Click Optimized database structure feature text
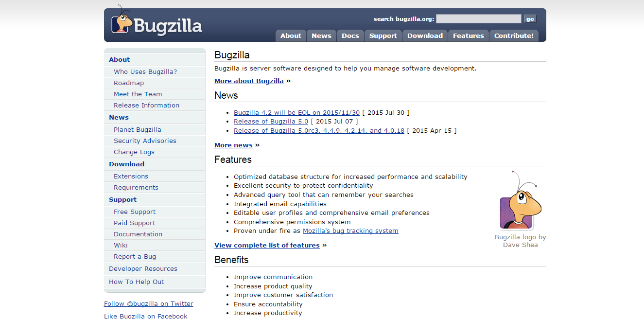Image resolution: width=644 pixels, height=319 pixels. [x=350, y=177]
